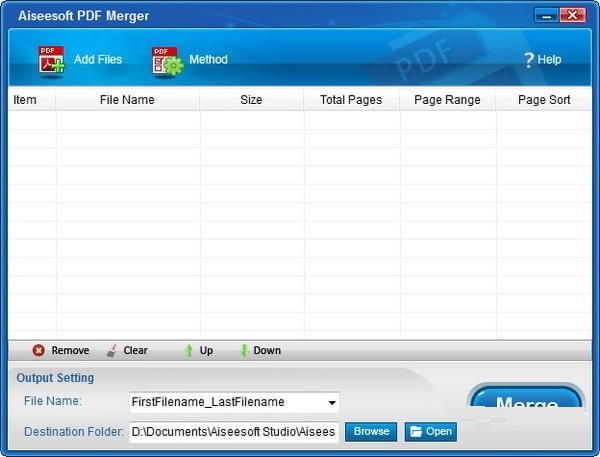Close the Aiseesoft PDF Merger window
This screenshot has width=600, height=457.
point(572,15)
